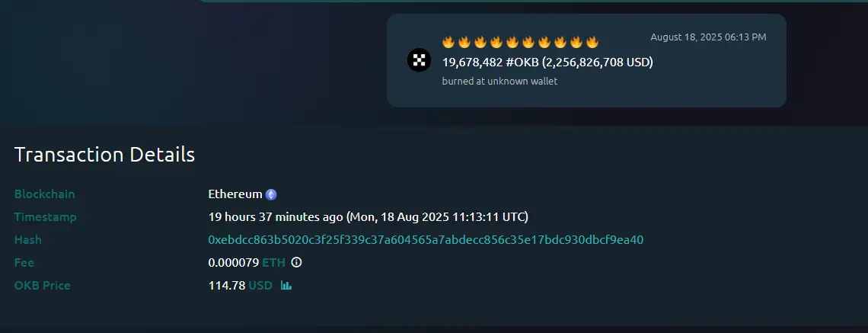Click the Ethereum blockchain name text
Screen dimensions: 868x333
(x=235, y=194)
